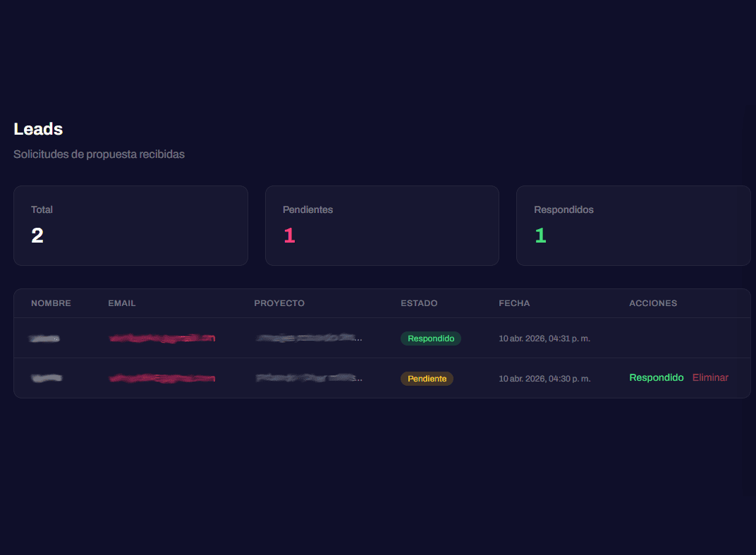Click the Respondido action link in Acciones column
The width and height of the screenshot is (756, 555).
coord(656,378)
